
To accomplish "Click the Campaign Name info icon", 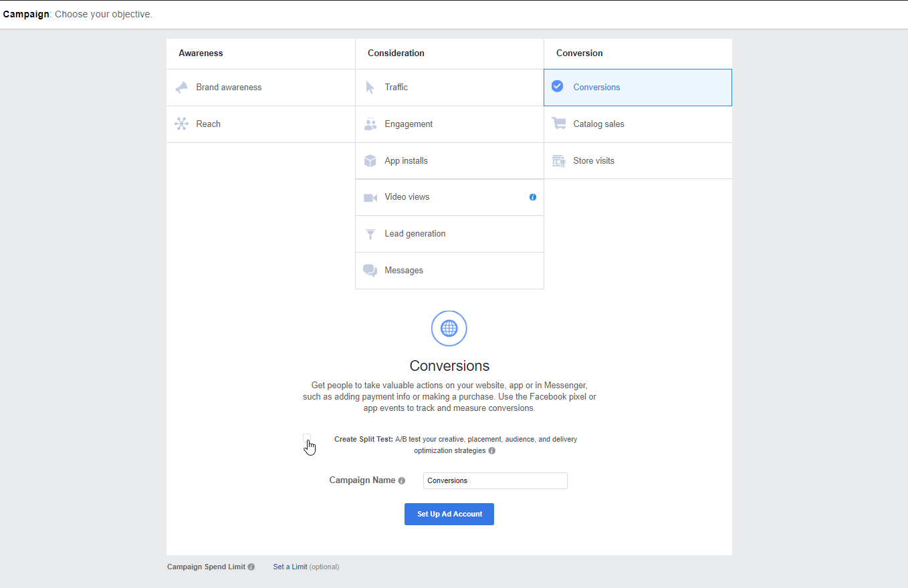I will (x=402, y=481).
